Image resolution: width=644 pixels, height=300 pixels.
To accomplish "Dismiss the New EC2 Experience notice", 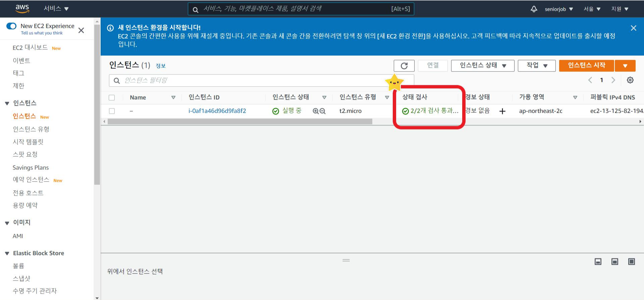I will click(81, 31).
